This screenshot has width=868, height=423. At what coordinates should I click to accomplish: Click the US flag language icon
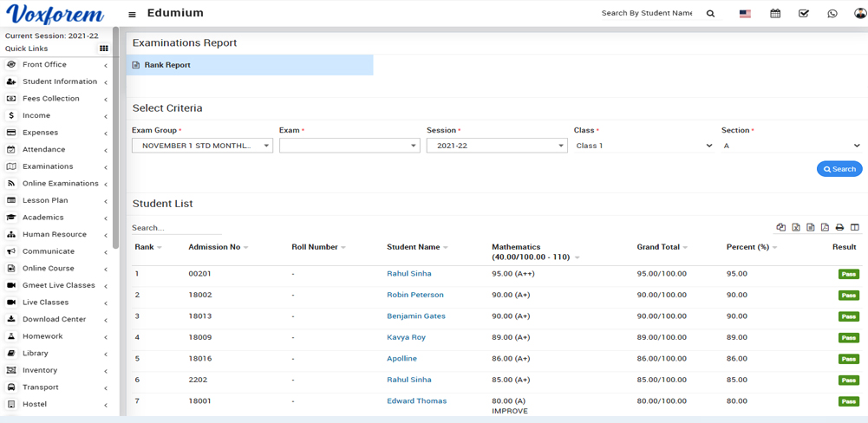coord(745,14)
